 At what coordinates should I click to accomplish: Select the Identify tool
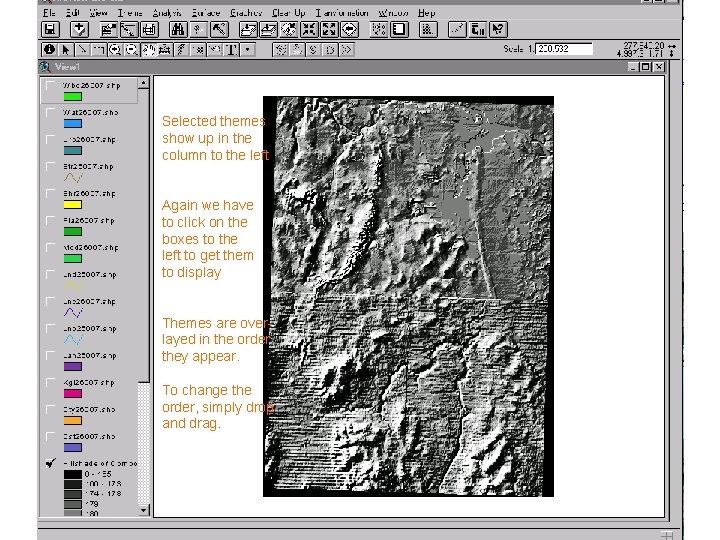point(49,48)
